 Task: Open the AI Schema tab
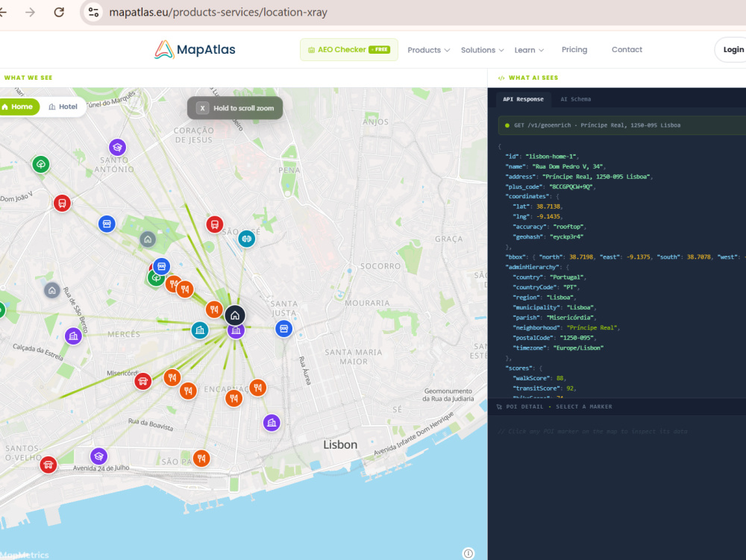[576, 99]
